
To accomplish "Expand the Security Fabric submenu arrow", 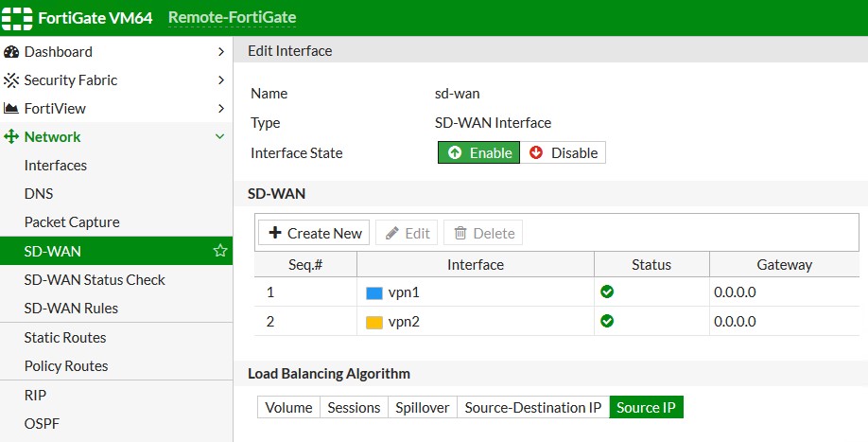I will point(220,80).
